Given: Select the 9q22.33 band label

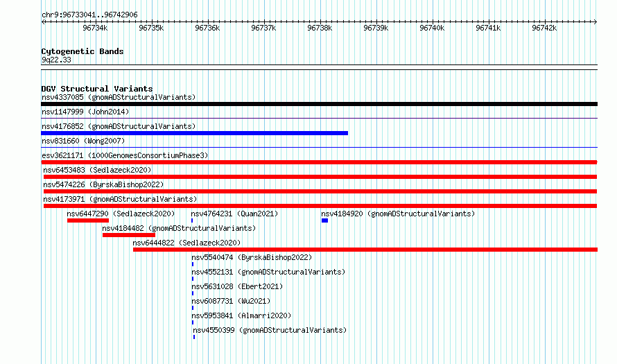Looking at the screenshot, I should pyautogui.click(x=56, y=60).
